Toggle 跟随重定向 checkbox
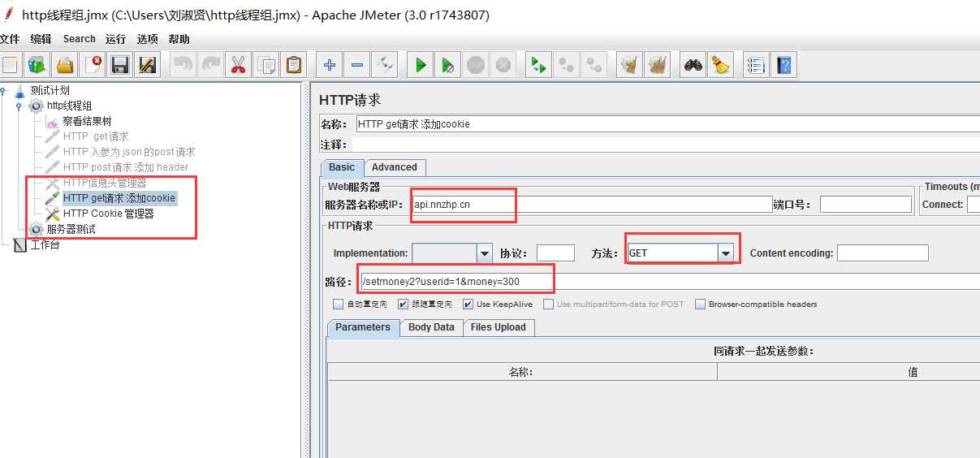980x458 pixels. [x=403, y=305]
